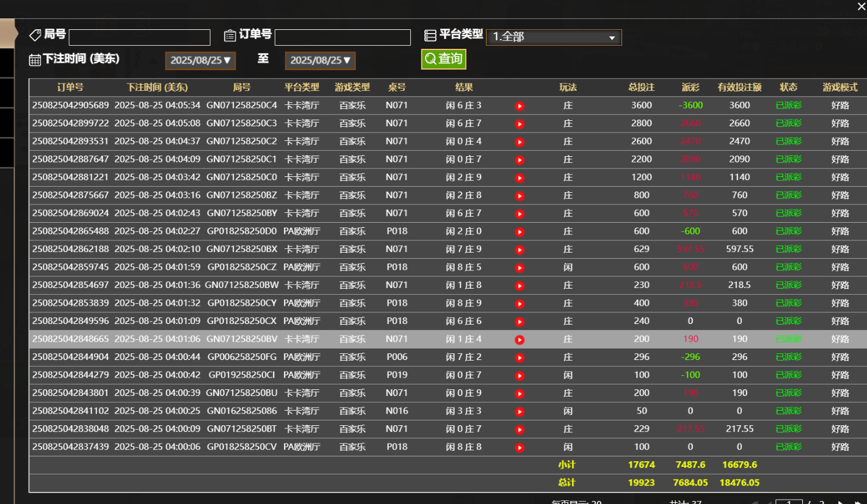The width and height of the screenshot is (867, 504).
Task: Click the 下注时间 column header
Action: click(x=157, y=87)
